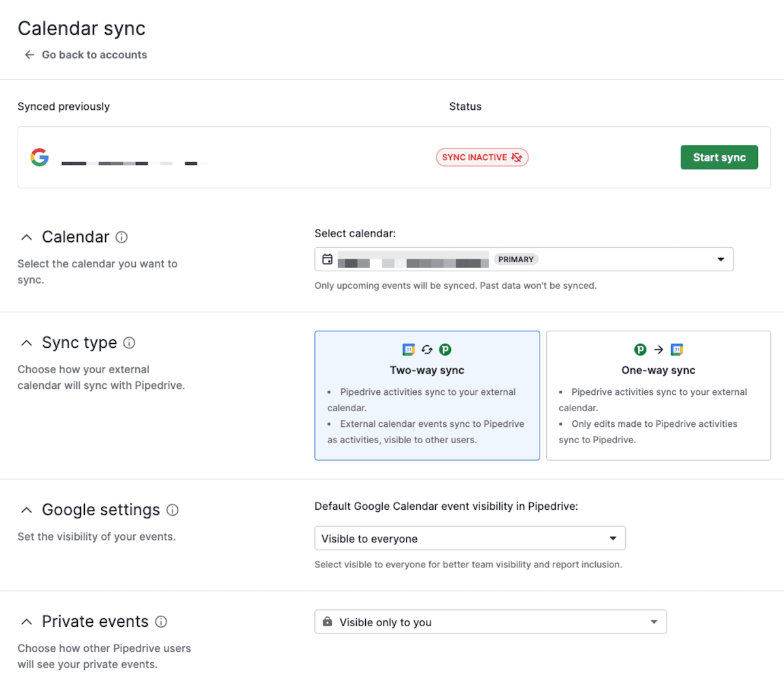Click Pipedrive logo in One-way sync card
The height and width of the screenshot is (687, 784).
coord(640,350)
